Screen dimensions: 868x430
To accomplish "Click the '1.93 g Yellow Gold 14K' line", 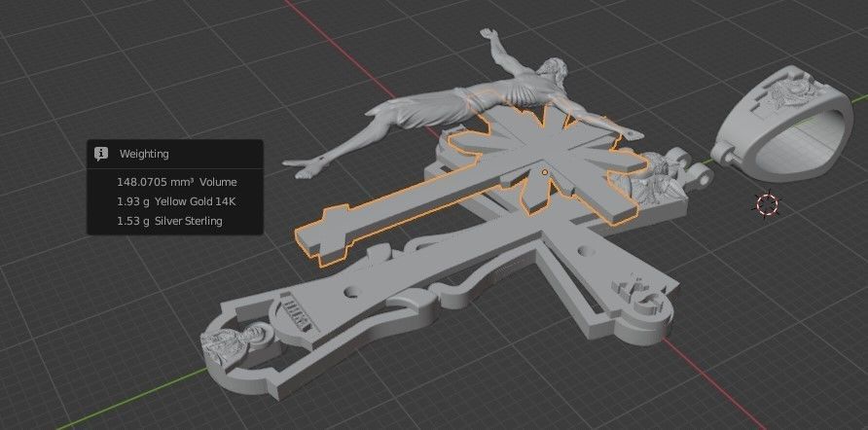I will click(176, 201).
